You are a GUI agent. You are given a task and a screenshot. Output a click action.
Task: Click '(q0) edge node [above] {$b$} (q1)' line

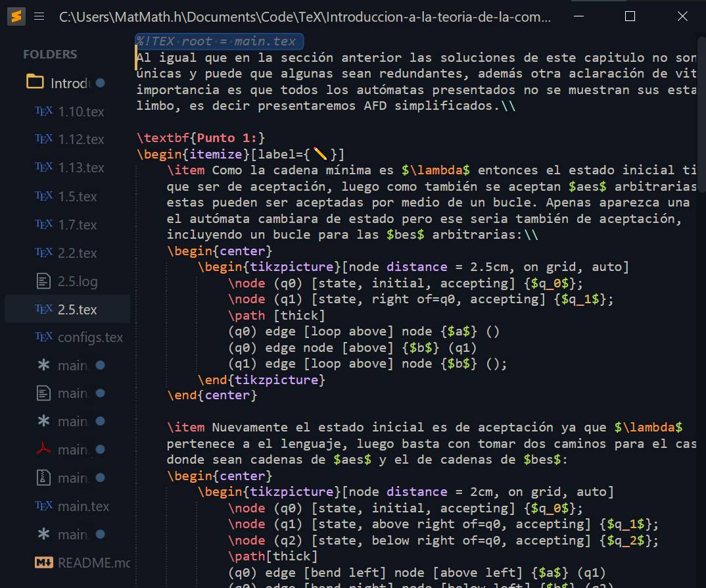pos(352,348)
